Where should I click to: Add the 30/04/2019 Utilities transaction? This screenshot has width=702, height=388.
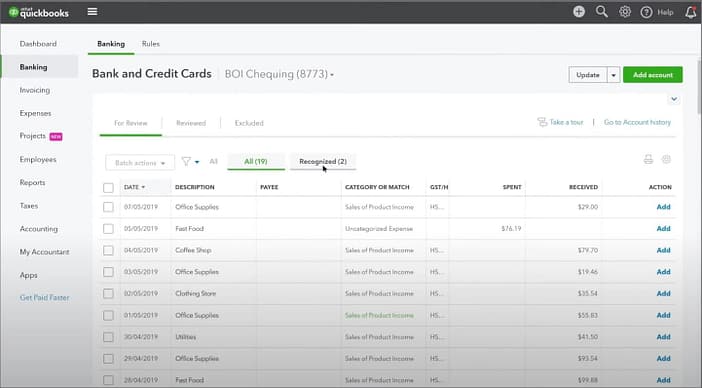tap(663, 337)
